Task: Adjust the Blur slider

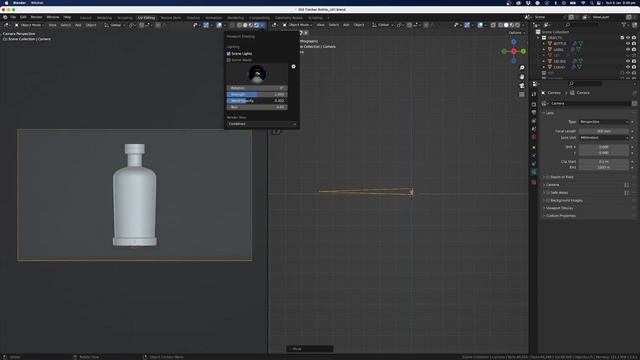Action: pos(257,107)
